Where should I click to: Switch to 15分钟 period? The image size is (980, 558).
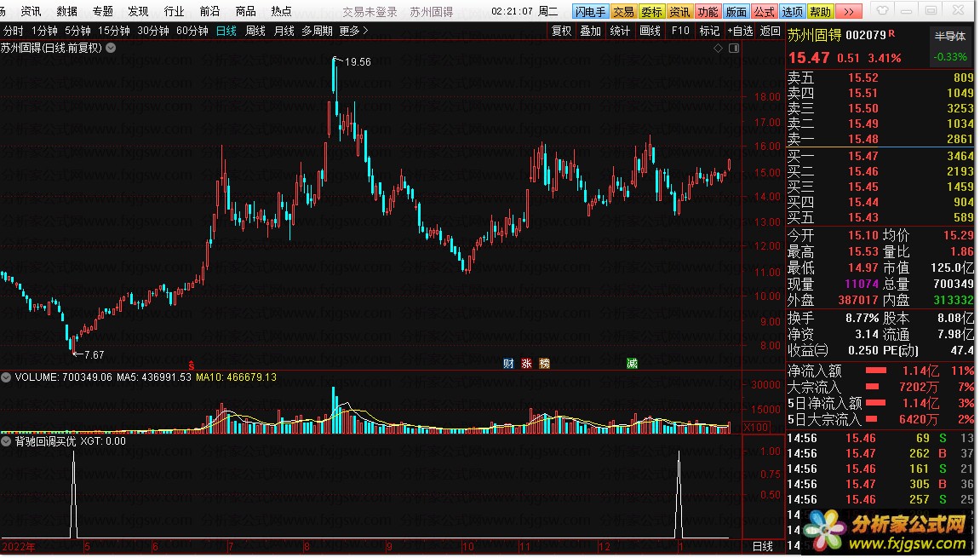coord(114,31)
